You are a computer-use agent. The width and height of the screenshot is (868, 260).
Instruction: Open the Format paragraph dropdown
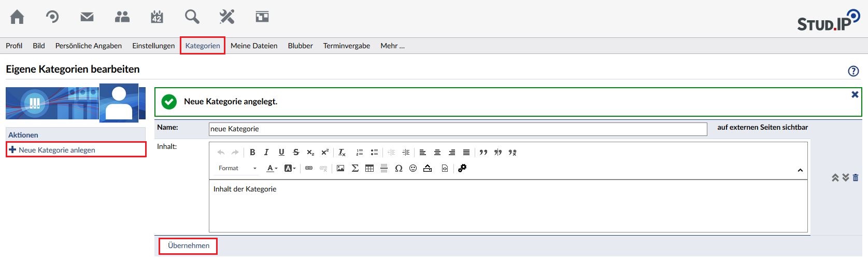tap(237, 168)
